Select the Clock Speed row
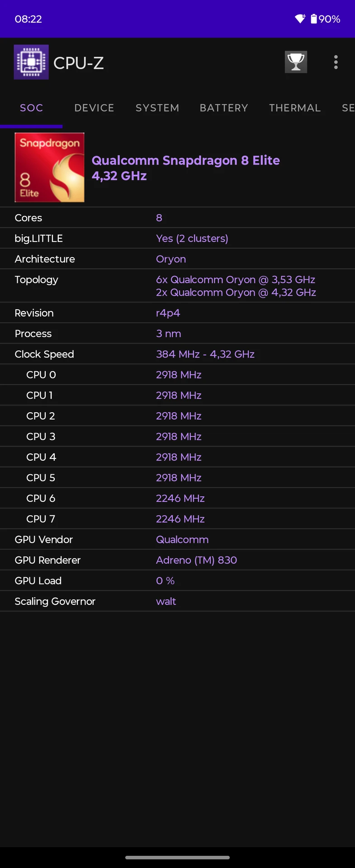This screenshot has height=868, width=355. (x=177, y=354)
